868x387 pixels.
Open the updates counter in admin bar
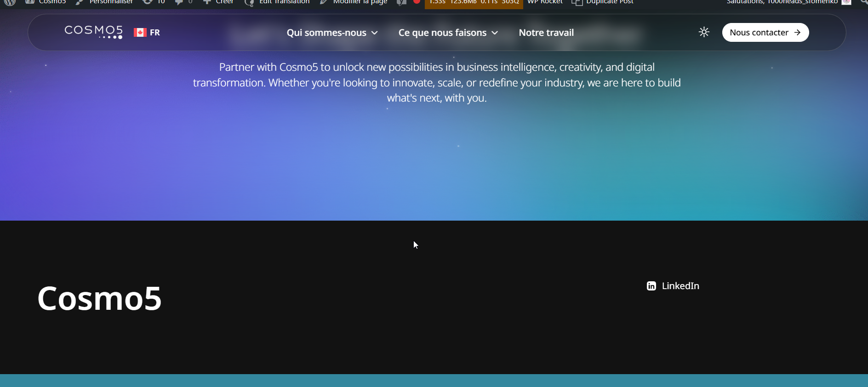154,2
